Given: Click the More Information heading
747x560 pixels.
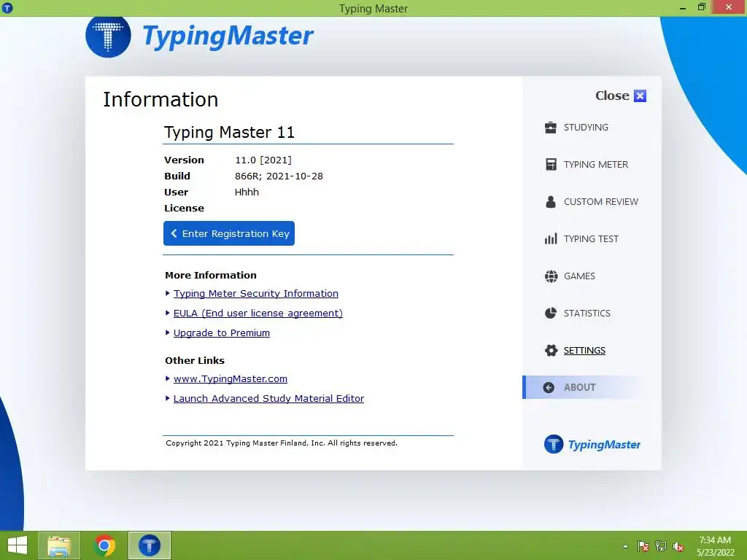Looking at the screenshot, I should click(211, 275).
